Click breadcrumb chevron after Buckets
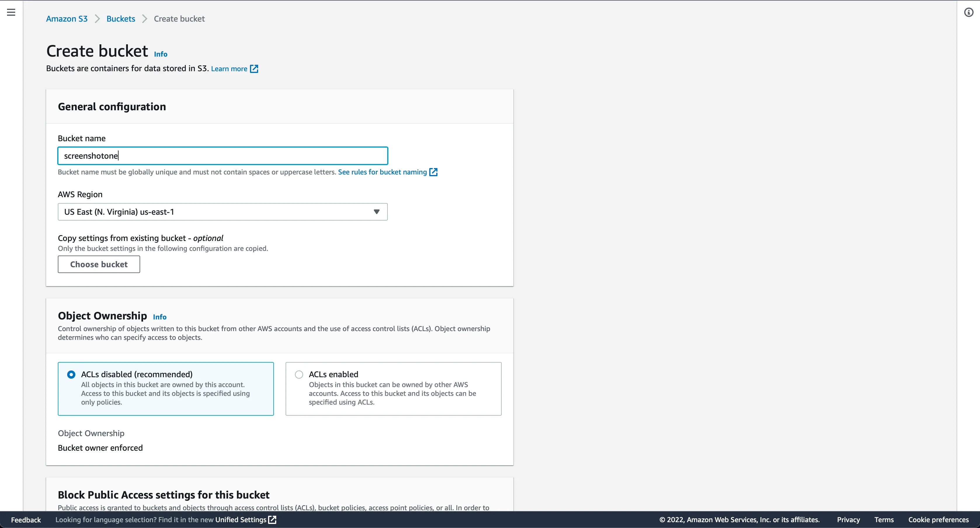This screenshot has width=980, height=528. tap(145, 19)
